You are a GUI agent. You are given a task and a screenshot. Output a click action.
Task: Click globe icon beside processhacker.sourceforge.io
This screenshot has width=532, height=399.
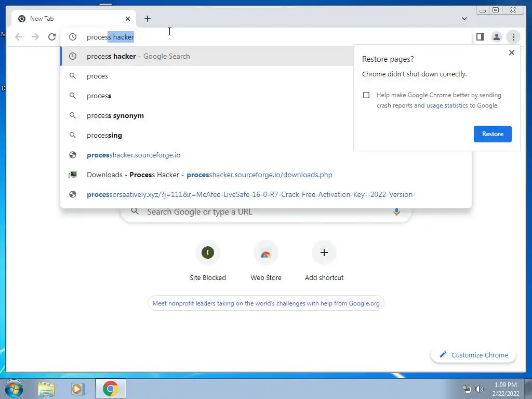73,155
